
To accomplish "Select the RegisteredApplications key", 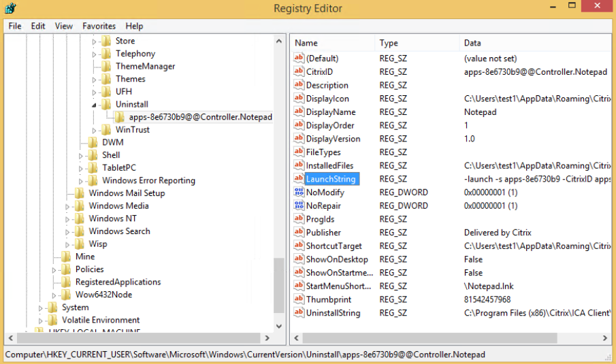I will (118, 282).
